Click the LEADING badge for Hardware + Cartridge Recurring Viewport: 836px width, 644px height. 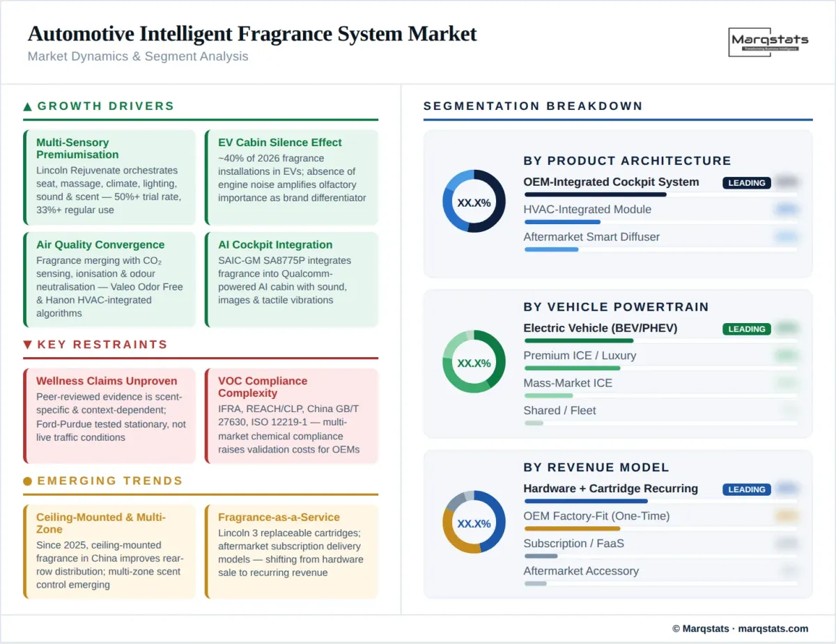point(747,489)
